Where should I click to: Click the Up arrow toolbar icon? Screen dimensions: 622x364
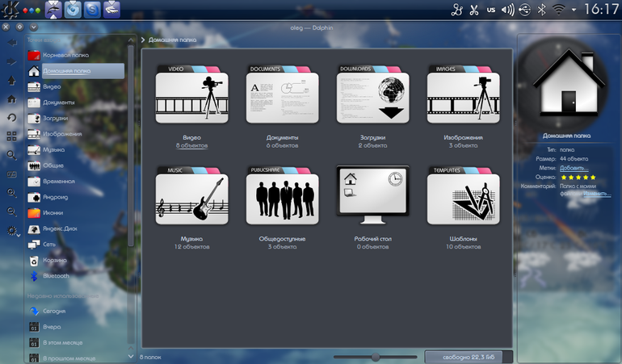pyautogui.click(x=12, y=81)
